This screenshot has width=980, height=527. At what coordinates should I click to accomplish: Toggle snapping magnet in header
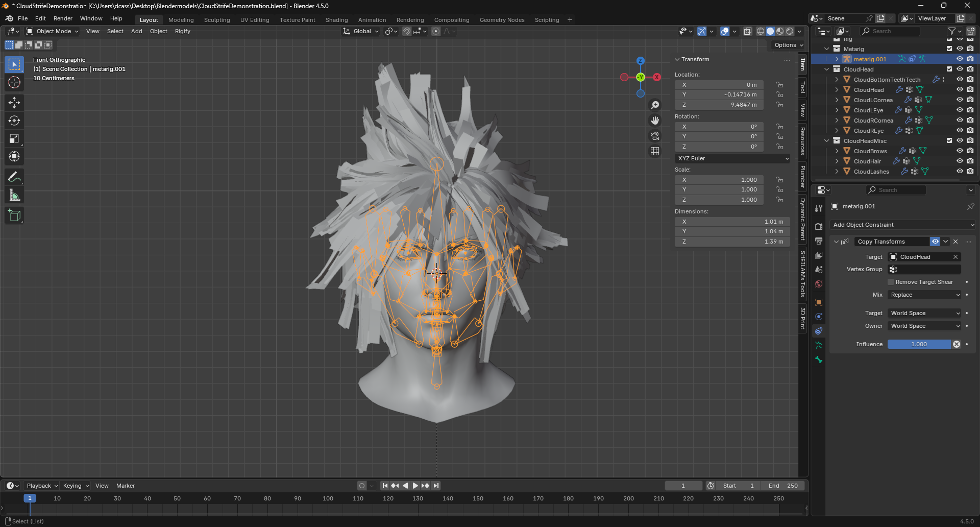click(x=407, y=31)
